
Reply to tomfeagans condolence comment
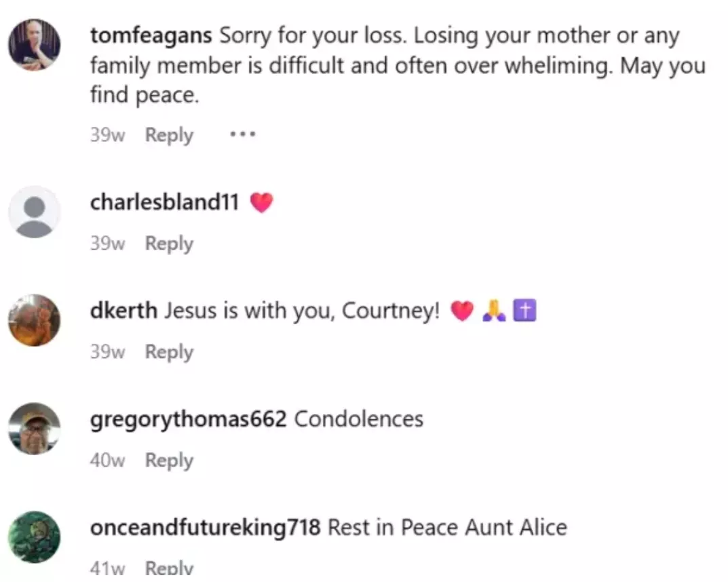tap(169, 135)
